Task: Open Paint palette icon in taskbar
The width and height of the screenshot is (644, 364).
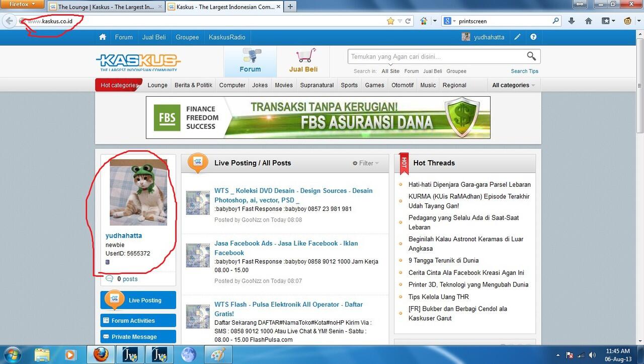Action: [x=218, y=354]
